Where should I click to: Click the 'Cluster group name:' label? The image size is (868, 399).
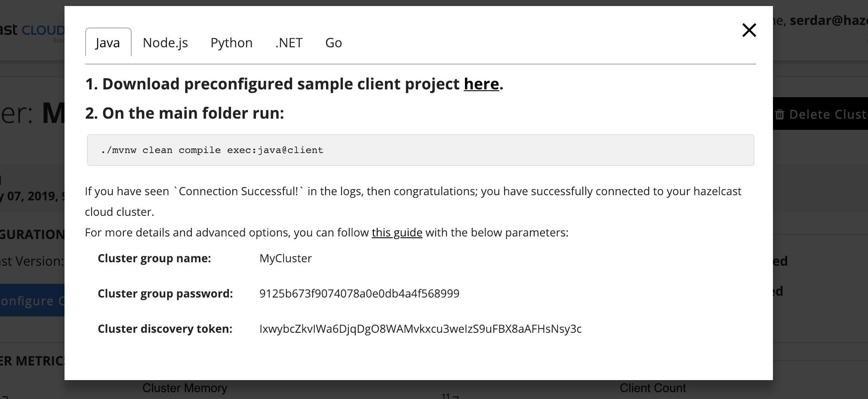click(x=154, y=258)
